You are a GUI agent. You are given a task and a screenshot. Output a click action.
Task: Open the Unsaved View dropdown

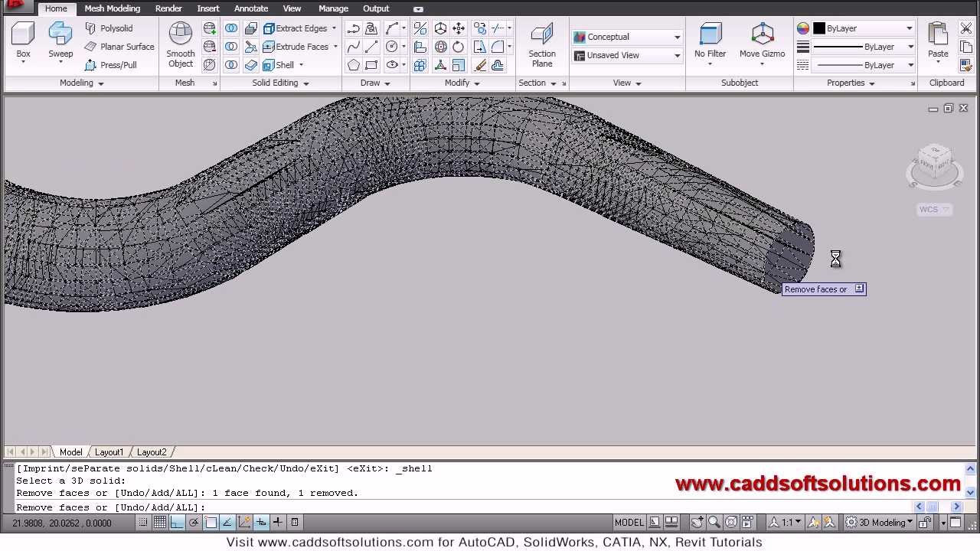click(627, 55)
